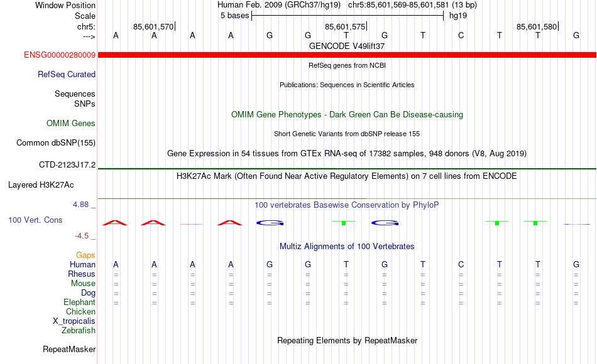Viewport: 597px width, 364px height.
Task: Click the -4.5 PhyloP lower limit
Action: coord(82,236)
